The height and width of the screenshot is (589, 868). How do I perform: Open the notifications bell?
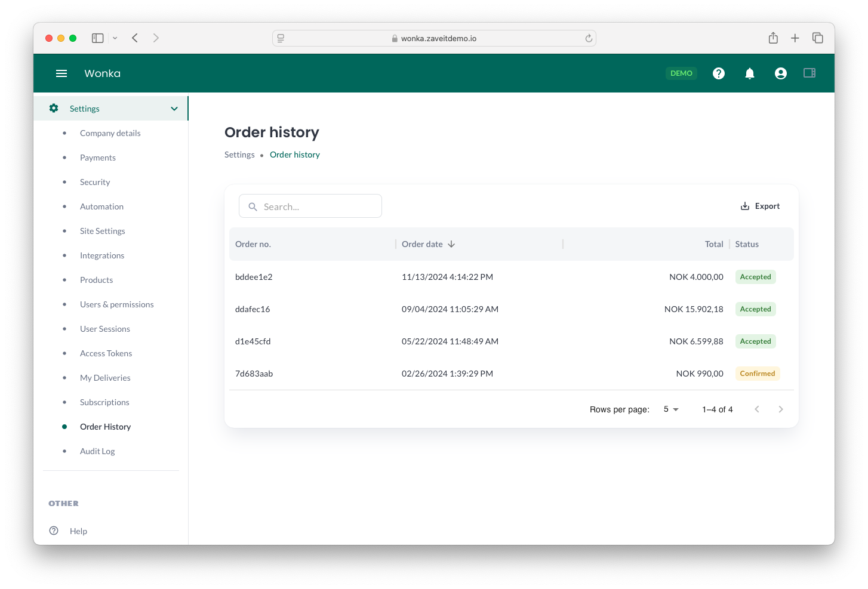point(750,73)
